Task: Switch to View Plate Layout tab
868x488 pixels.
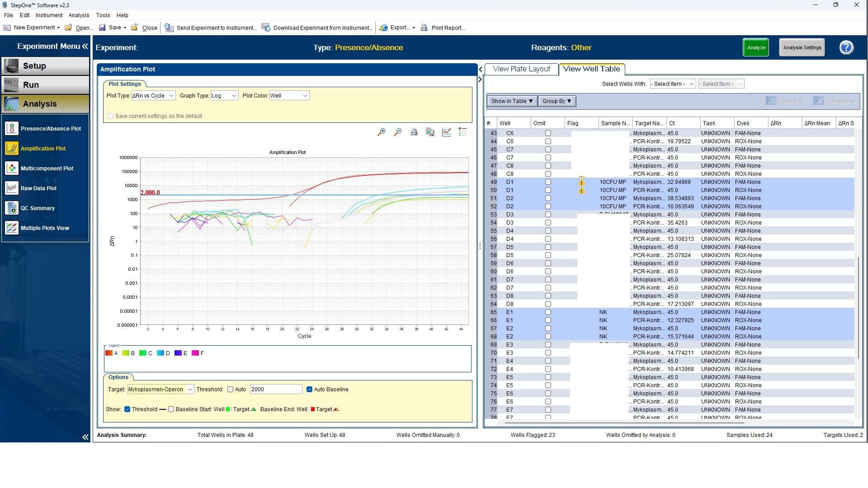Action: coord(521,69)
